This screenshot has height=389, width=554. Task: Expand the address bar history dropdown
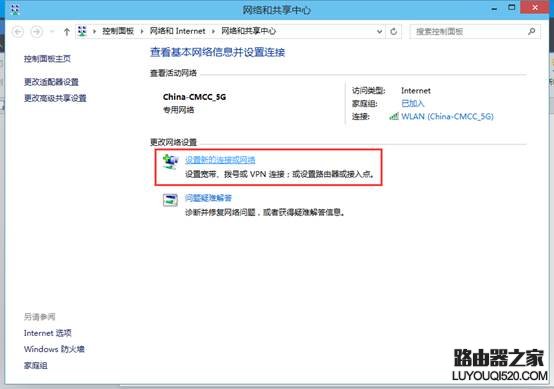[x=379, y=32]
